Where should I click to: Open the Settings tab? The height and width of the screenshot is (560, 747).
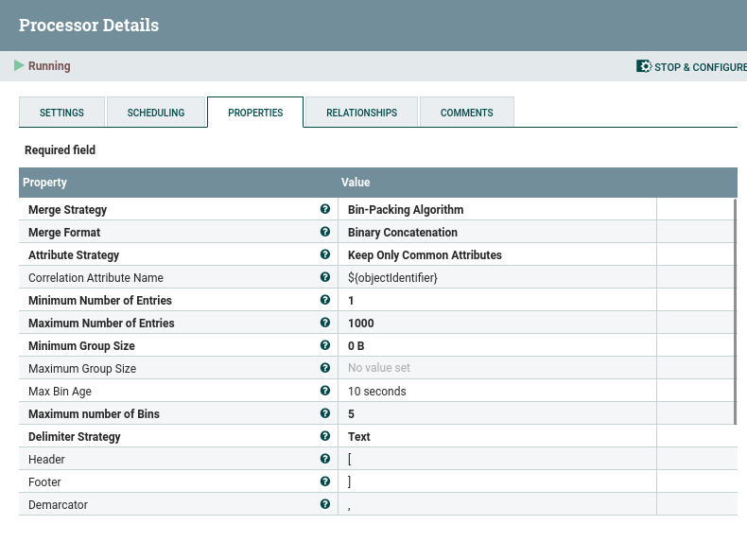(x=61, y=113)
